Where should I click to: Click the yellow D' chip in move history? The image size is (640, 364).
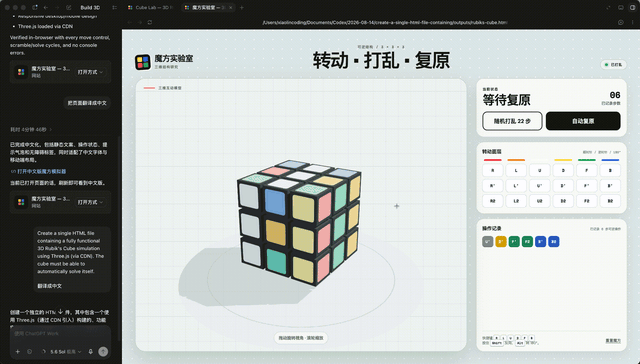click(x=501, y=242)
